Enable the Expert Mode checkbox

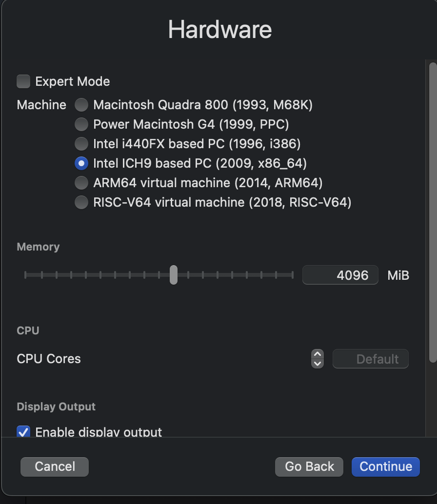[x=23, y=81]
